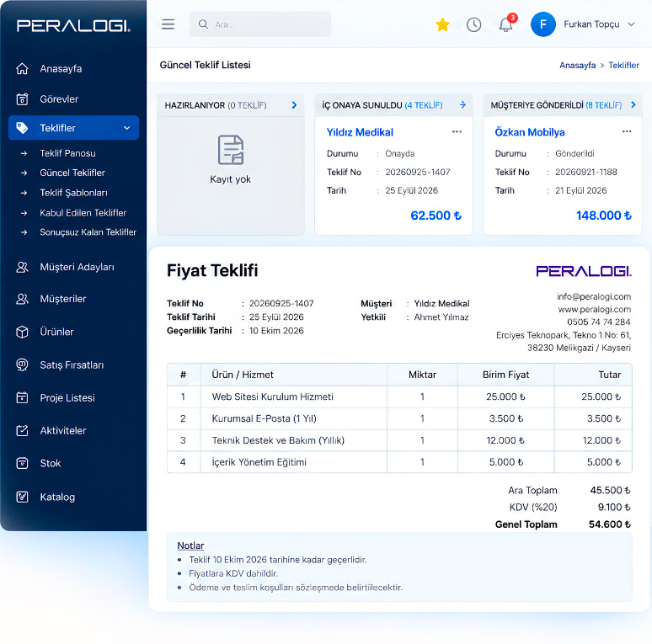Click the Proje Listesi calendar icon
This screenshot has height=644, width=652.
coord(22,397)
